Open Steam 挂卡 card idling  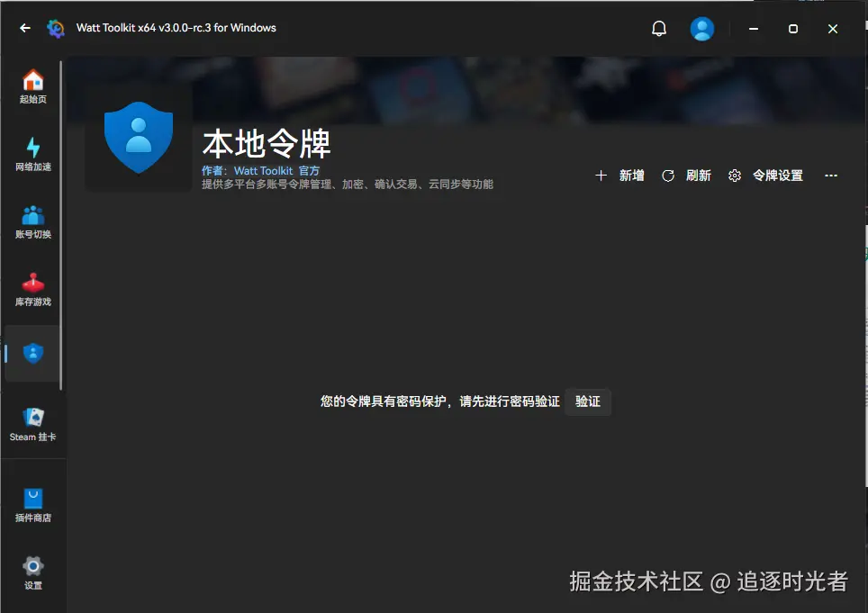click(33, 424)
